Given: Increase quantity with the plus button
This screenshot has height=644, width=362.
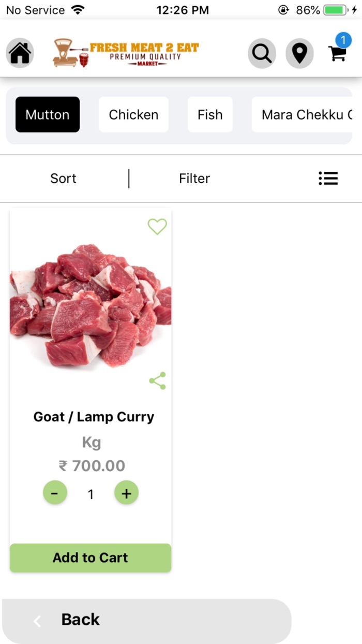Looking at the screenshot, I should (126, 493).
